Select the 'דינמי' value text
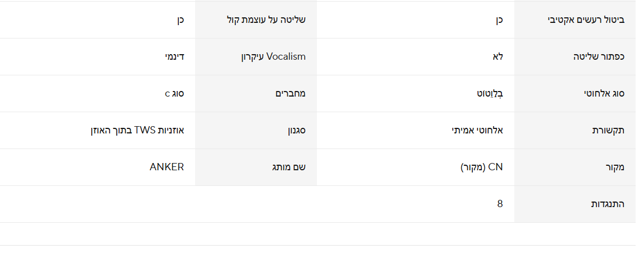This screenshot has width=644, height=254. pyautogui.click(x=173, y=57)
